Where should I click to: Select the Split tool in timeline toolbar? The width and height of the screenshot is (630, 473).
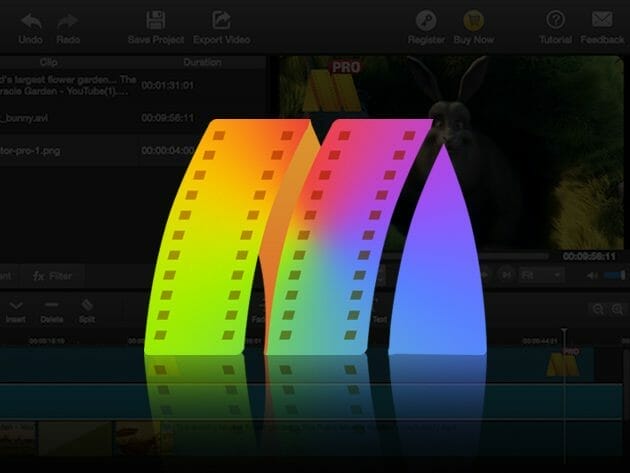pos(87,310)
